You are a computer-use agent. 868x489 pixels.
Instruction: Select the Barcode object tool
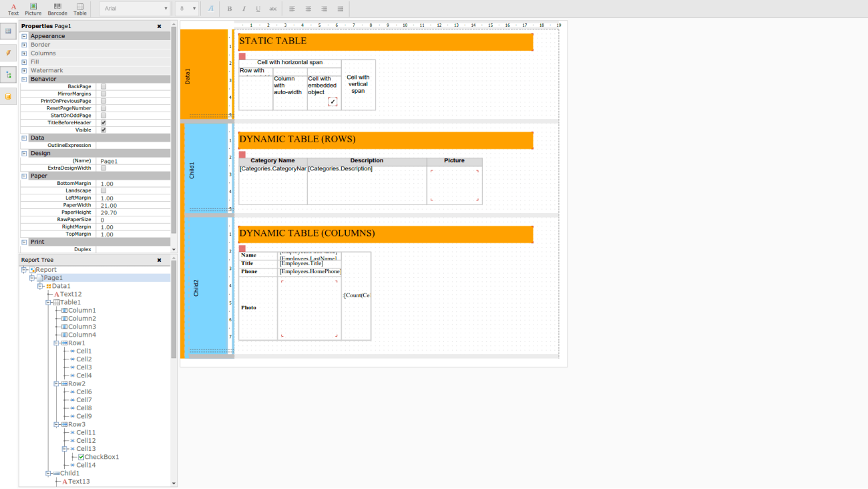[x=57, y=9]
